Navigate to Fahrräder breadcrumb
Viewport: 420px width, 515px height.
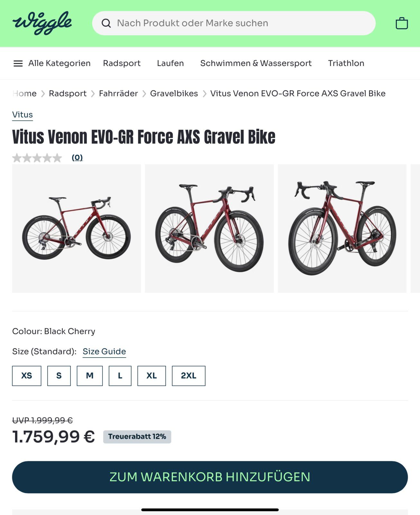point(118,94)
